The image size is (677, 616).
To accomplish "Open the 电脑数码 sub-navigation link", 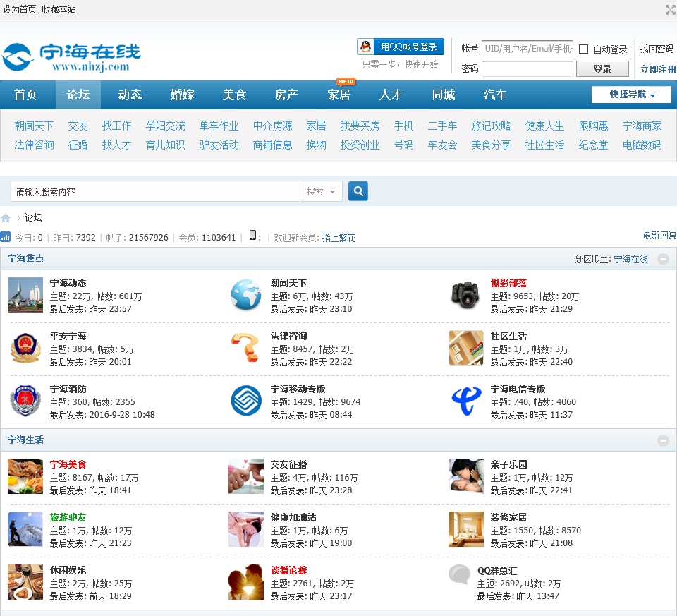I will (642, 145).
